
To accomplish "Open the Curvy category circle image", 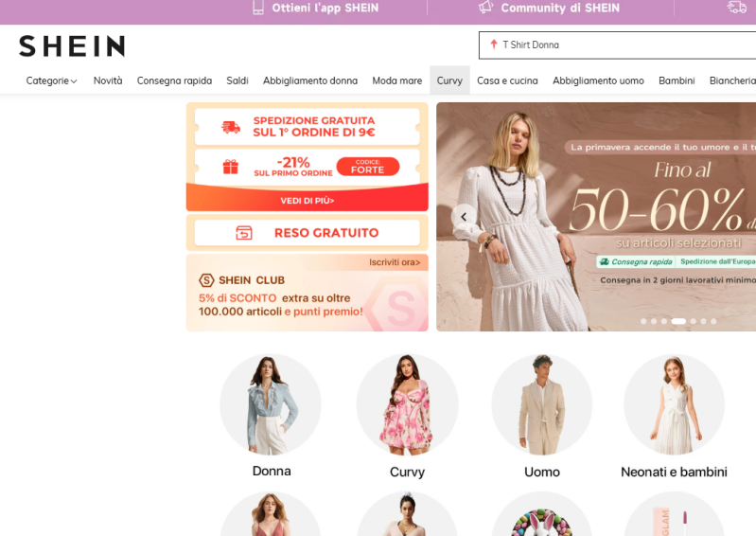I will point(407,404).
